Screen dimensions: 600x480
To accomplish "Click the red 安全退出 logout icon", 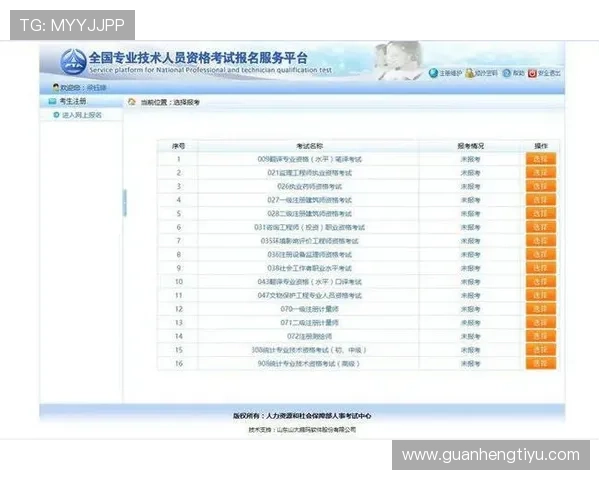I will click(x=532, y=73).
